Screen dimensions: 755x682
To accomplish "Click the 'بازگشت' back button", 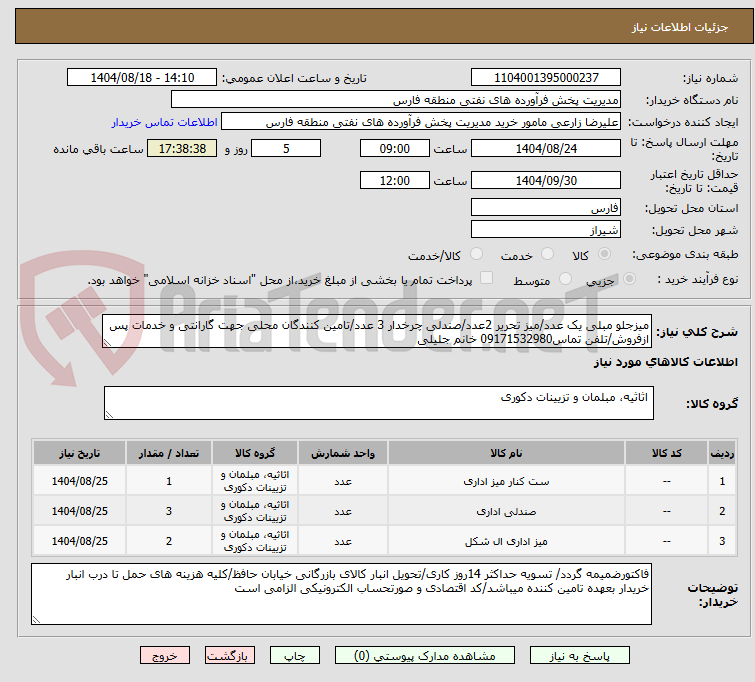I will 231,657.
